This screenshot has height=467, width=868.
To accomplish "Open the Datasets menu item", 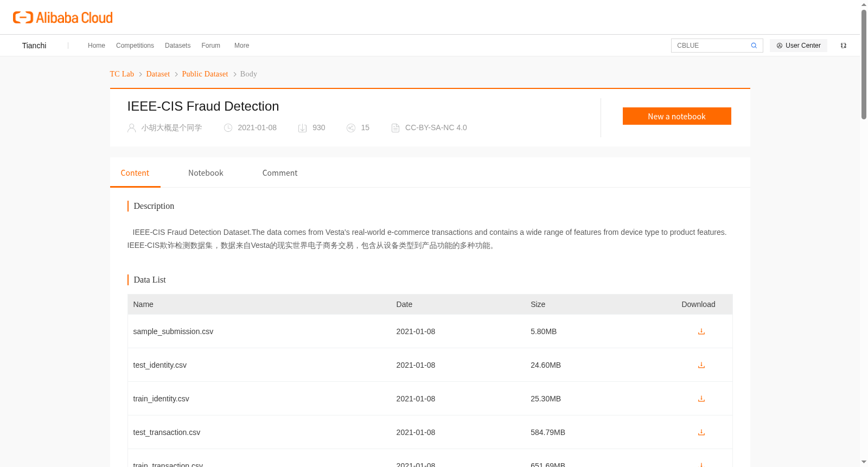I will click(178, 46).
